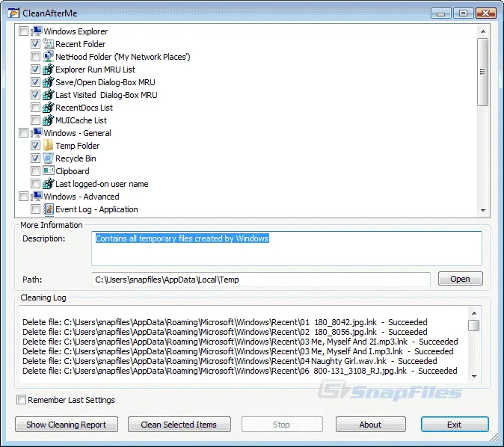504x447 pixels.
Task: Select the RecentDocs List entry
Action: click(x=84, y=108)
